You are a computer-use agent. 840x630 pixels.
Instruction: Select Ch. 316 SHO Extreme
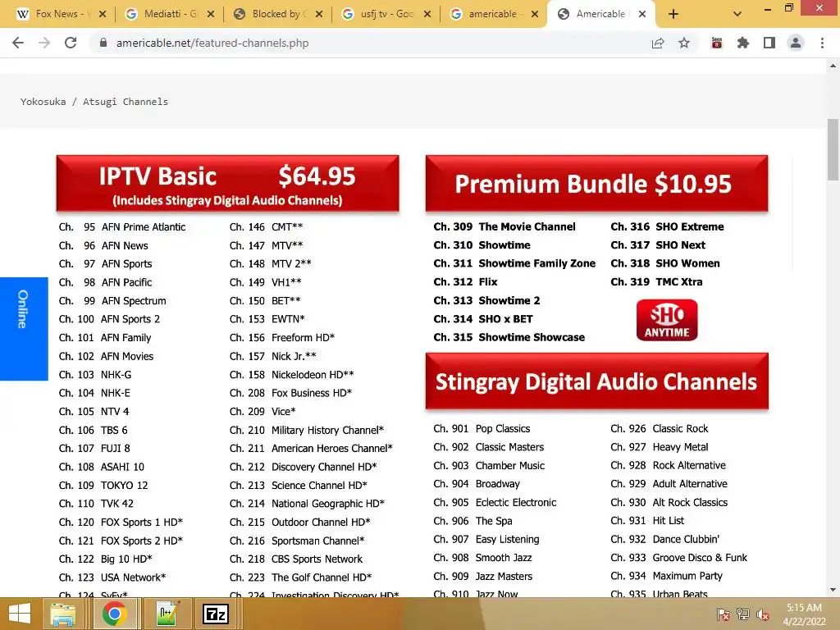click(667, 226)
